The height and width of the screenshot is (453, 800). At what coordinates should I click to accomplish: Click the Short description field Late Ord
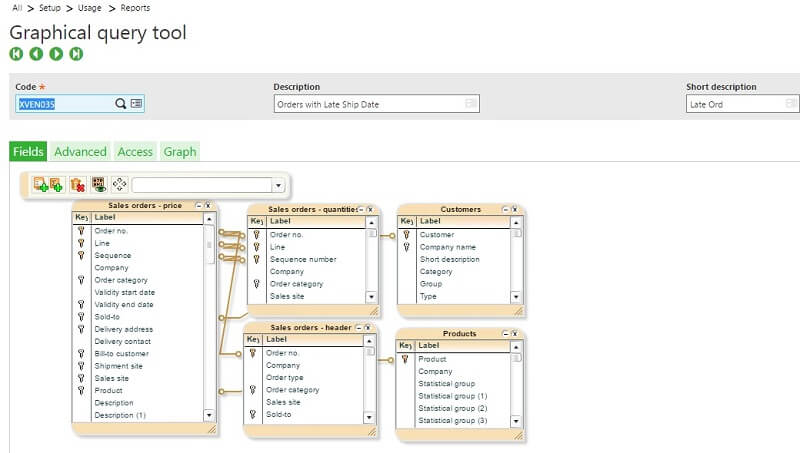pyautogui.click(x=742, y=104)
